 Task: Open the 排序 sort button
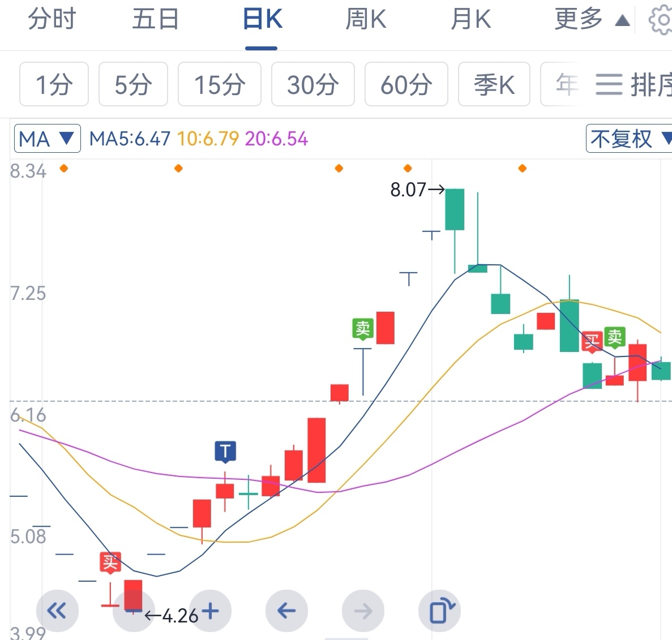(x=634, y=85)
